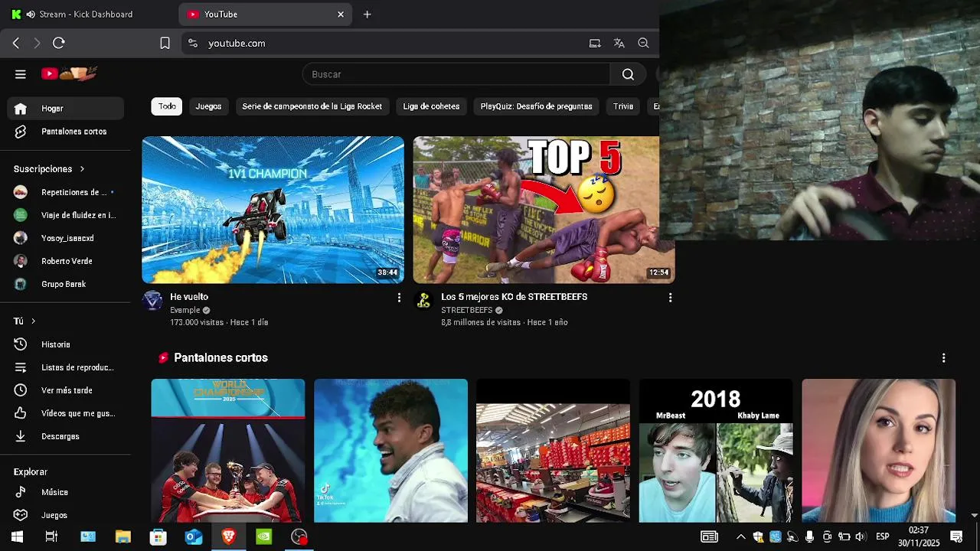Image resolution: width=980 pixels, height=551 pixels.
Task: Open Vídeos que me gustan
Action: click(66, 413)
